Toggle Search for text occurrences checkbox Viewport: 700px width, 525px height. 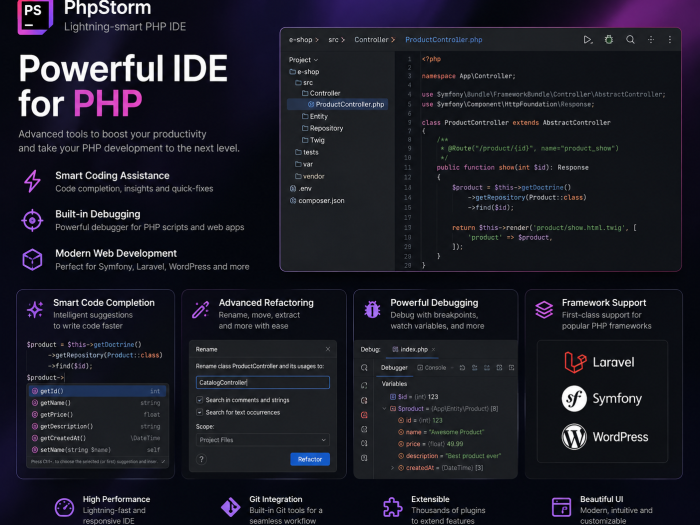[x=200, y=412]
